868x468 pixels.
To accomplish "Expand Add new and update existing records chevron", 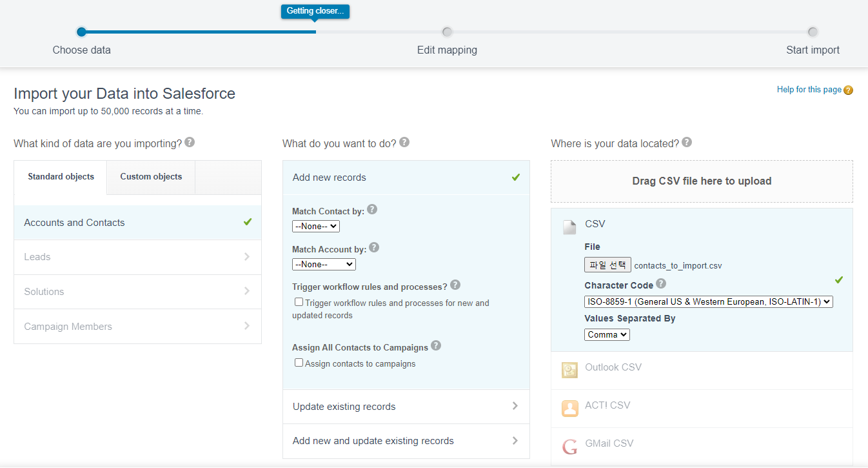I will pyautogui.click(x=515, y=441).
